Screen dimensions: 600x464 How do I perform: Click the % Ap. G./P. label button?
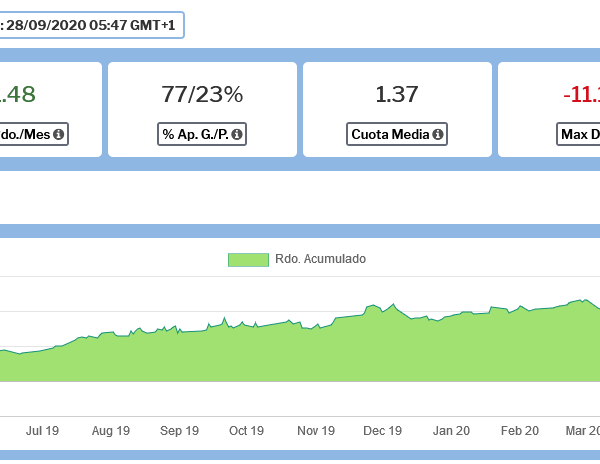[202, 134]
